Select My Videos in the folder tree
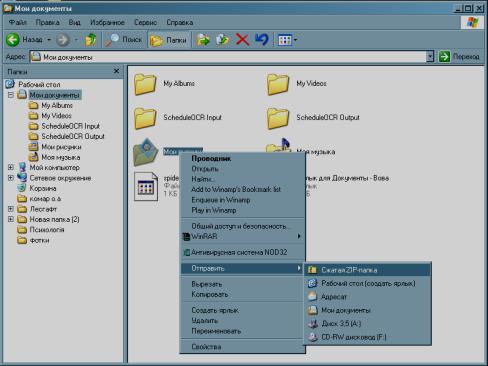 point(56,116)
